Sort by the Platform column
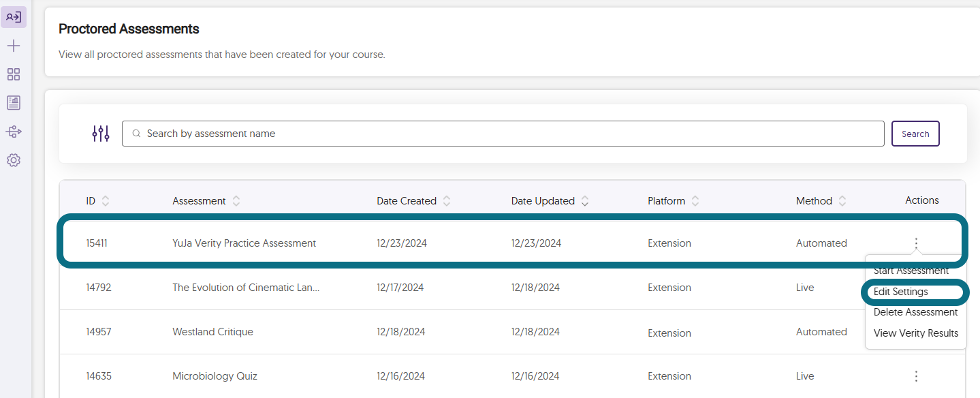 695,201
